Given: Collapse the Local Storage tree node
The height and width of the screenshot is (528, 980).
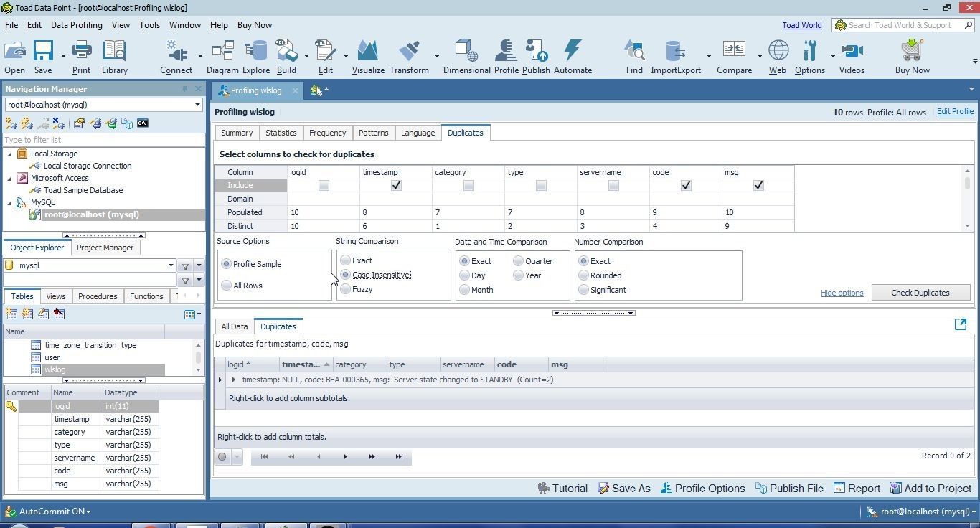Looking at the screenshot, I should point(10,154).
